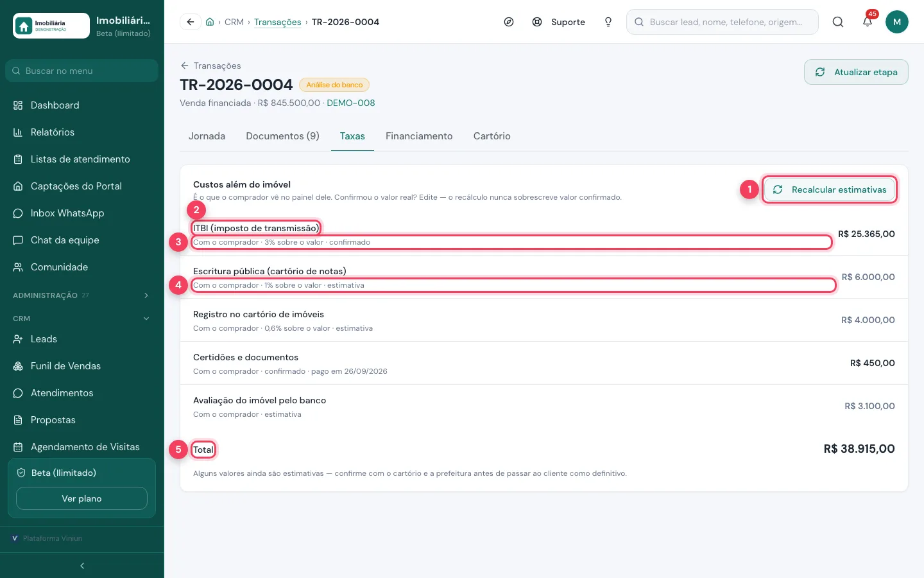Open the Transações breadcrumb link
924x578 pixels.
click(x=277, y=22)
